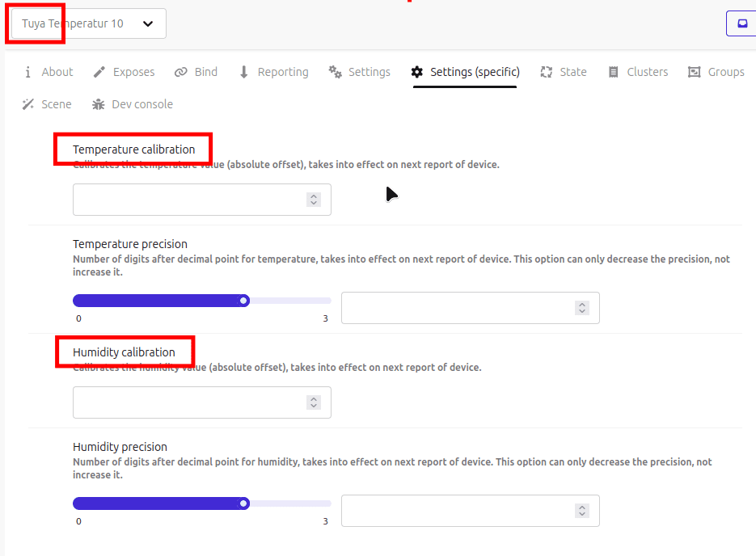Image resolution: width=756 pixels, height=556 pixels.
Task: Click the Groups object-group icon
Action: (x=694, y=72)
